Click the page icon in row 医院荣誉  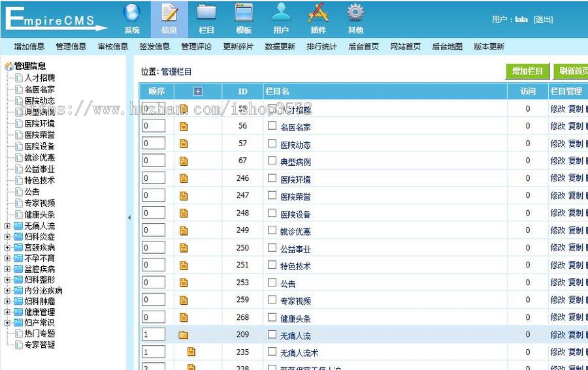coord(184,196)
